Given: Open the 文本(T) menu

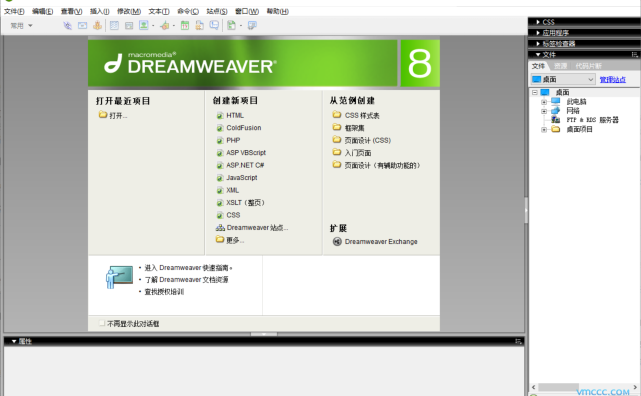Looking at the screenshot, I should 159,11.
